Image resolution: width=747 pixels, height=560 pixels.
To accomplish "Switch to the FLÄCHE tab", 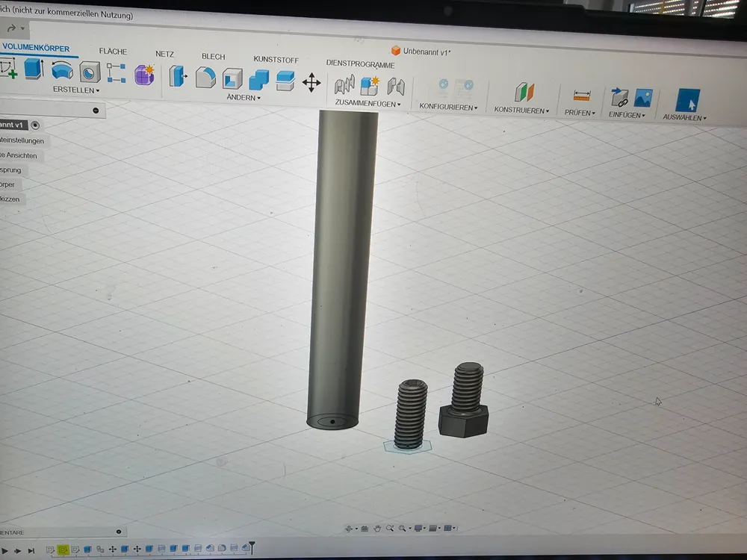I will pos(113,52).
